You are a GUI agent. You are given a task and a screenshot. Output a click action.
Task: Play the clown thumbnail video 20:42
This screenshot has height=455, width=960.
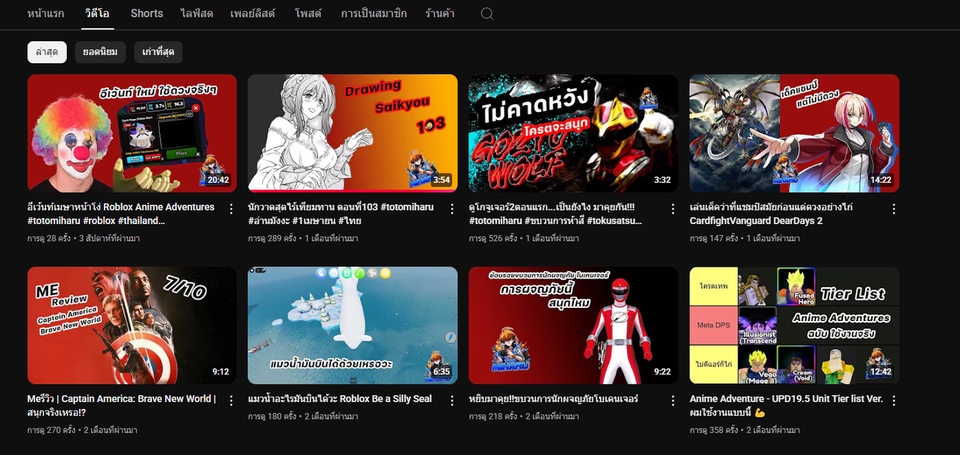[x=132, y=133]
